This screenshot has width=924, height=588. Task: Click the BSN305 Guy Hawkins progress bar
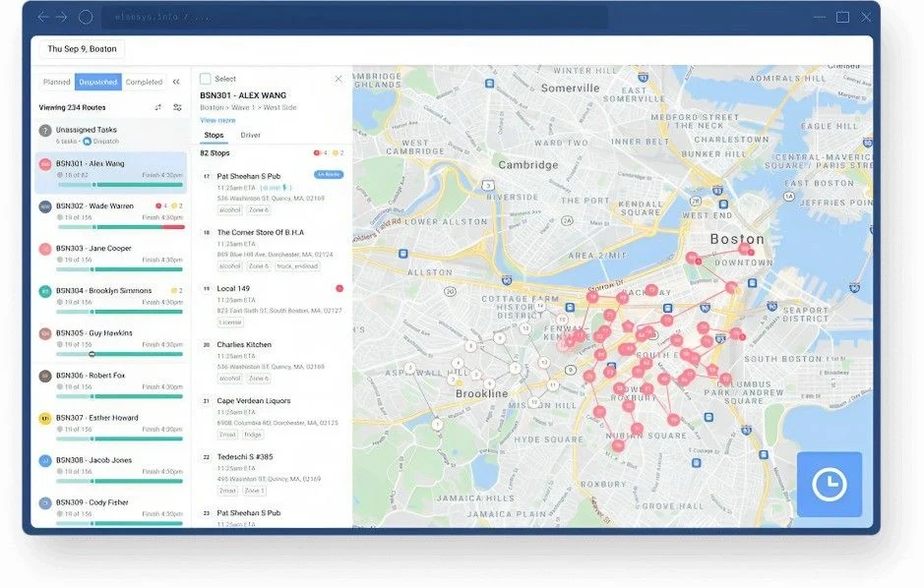tap(120, 354)
